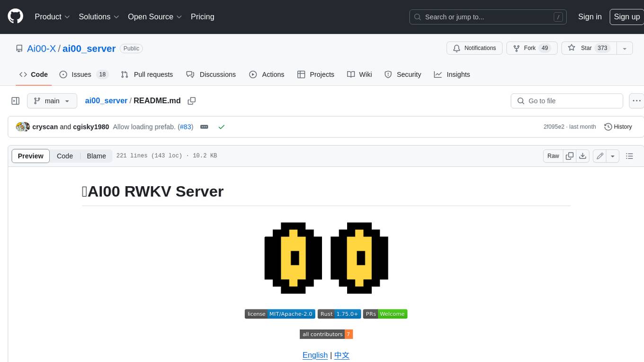This screenshot has width=644, height=362.
Task: Download the raw file
Action: 583,156
